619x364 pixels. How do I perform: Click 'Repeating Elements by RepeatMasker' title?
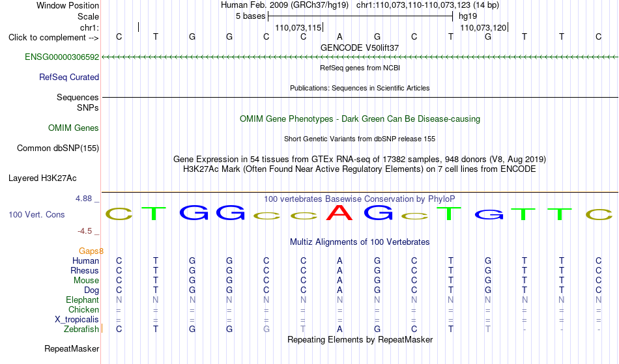(x=360, y=339)
